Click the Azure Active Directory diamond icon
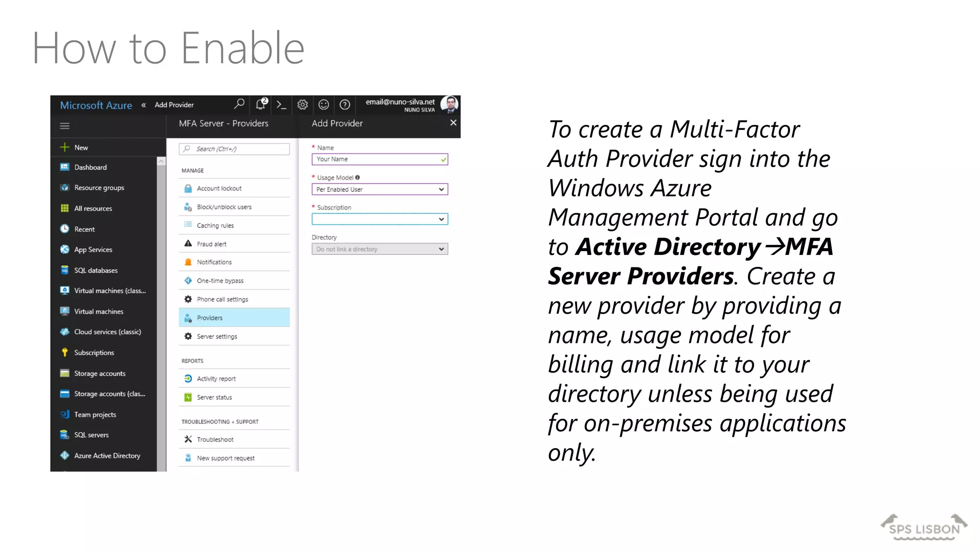980x551 pixels. coord(65,455)
